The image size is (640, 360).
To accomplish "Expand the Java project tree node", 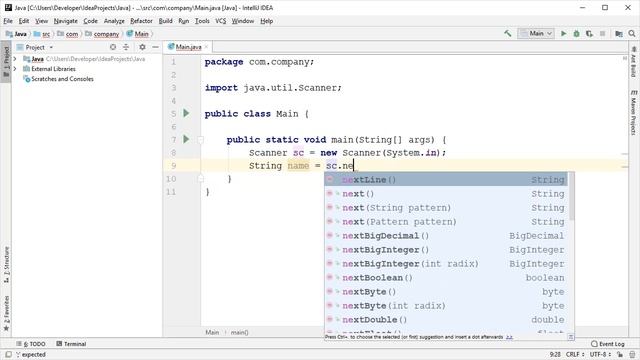I will click(x=15, y=59).
